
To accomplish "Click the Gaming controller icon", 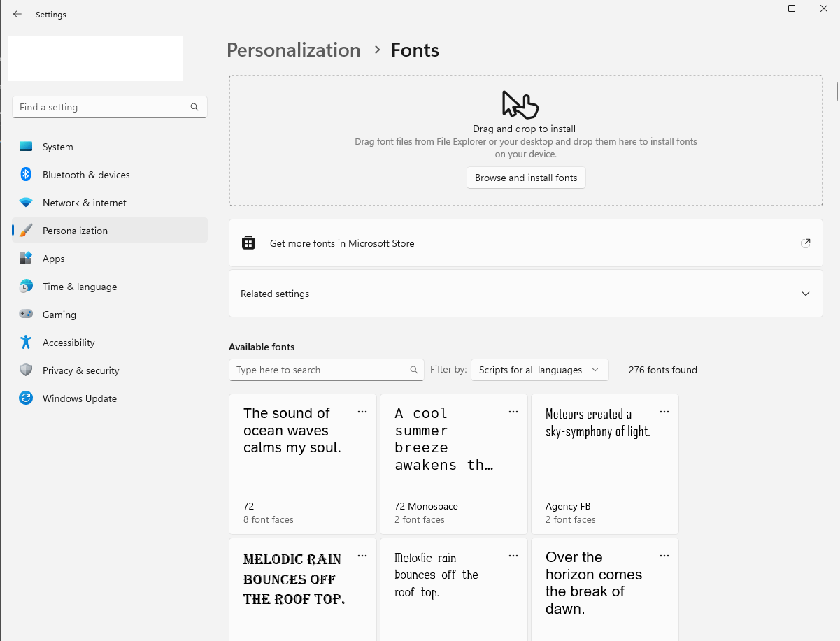I will (x=26, y=315).
